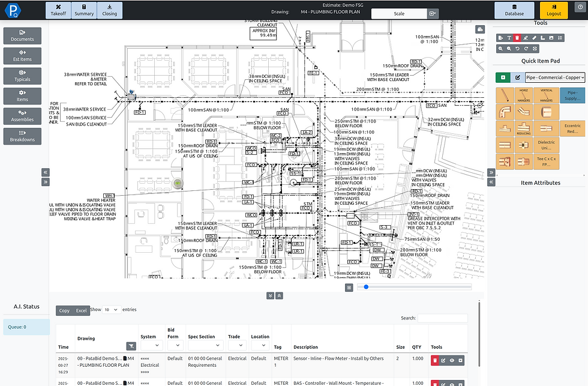The image size is (588, 386).
Task: Select the Text annotation tool
Action: pyautogui.click(x=509, y=38)
